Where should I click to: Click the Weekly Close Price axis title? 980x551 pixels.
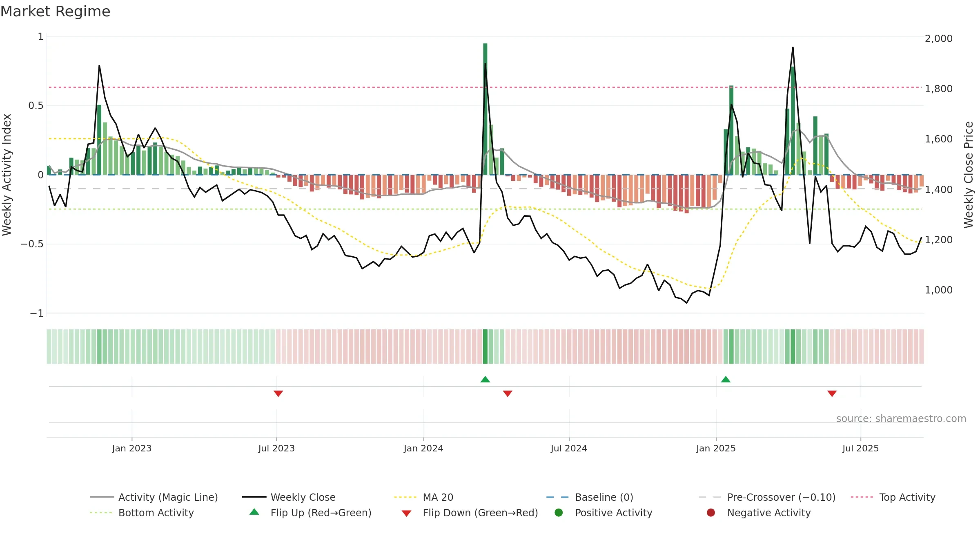click(969, 175)
